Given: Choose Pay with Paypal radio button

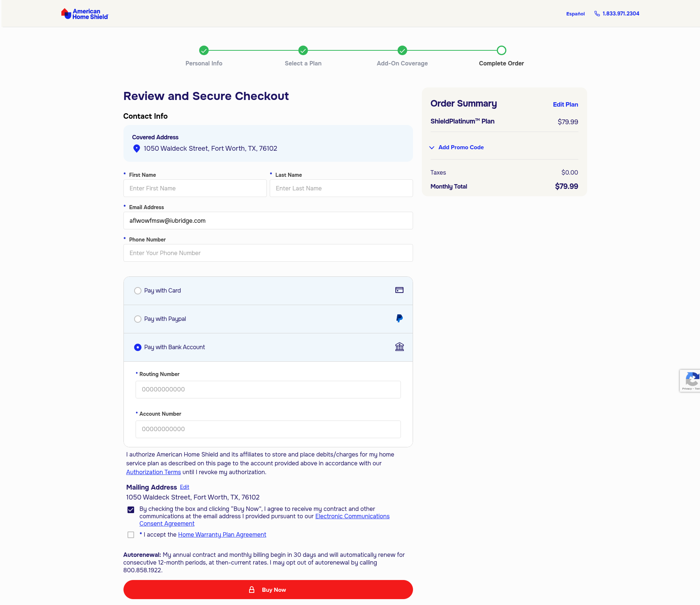Looking at the screenshot, I should click(x=138, y=319).
